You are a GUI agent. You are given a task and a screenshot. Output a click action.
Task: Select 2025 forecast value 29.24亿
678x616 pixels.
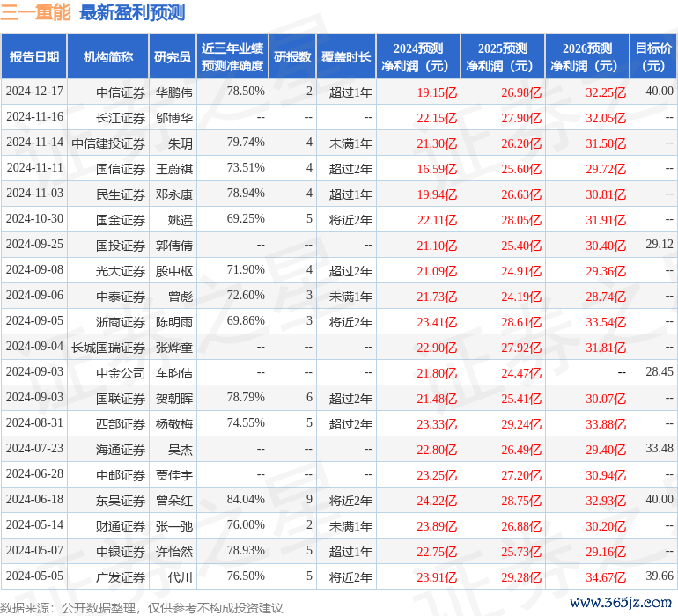coord(521,423)
